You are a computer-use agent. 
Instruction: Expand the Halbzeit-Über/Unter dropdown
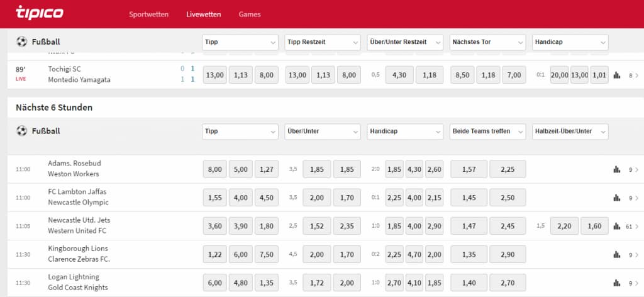570,132
